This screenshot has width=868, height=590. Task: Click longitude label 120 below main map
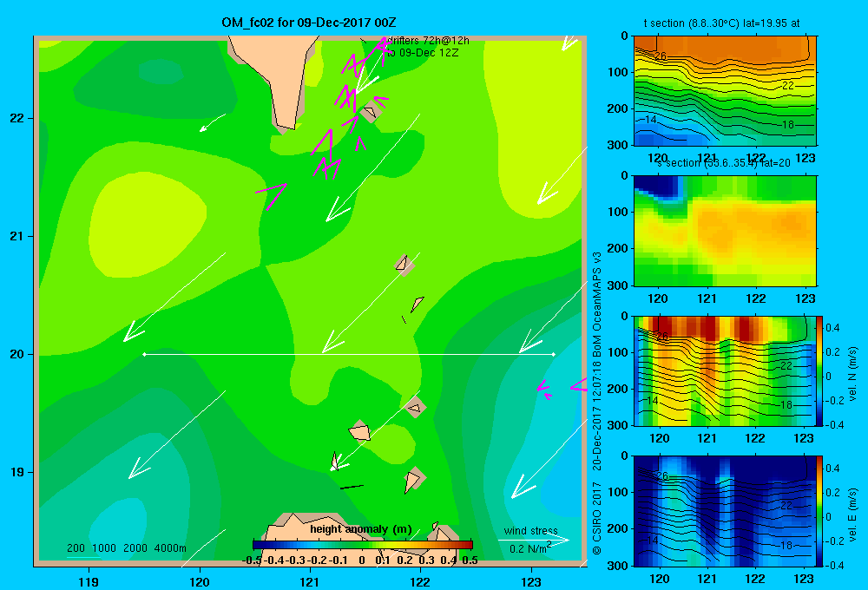click(200, 581)
